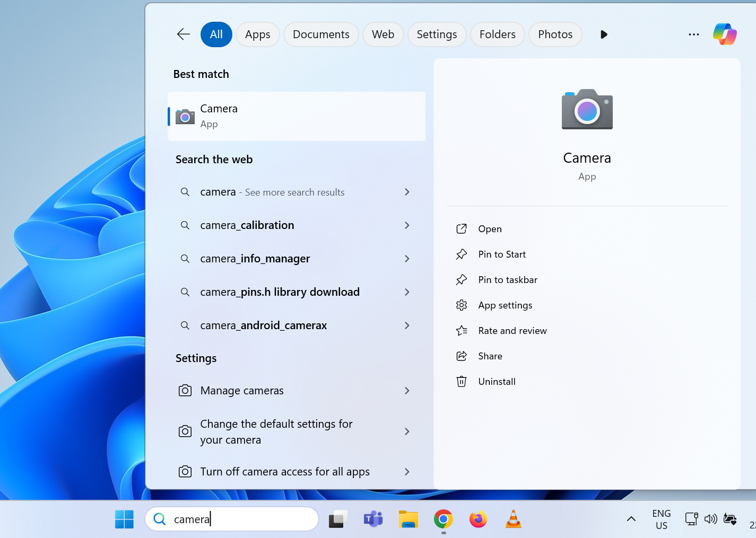Switch to the Settings filter tab
The height and width of the screenshot is (538, 756).
coord(436,34)
